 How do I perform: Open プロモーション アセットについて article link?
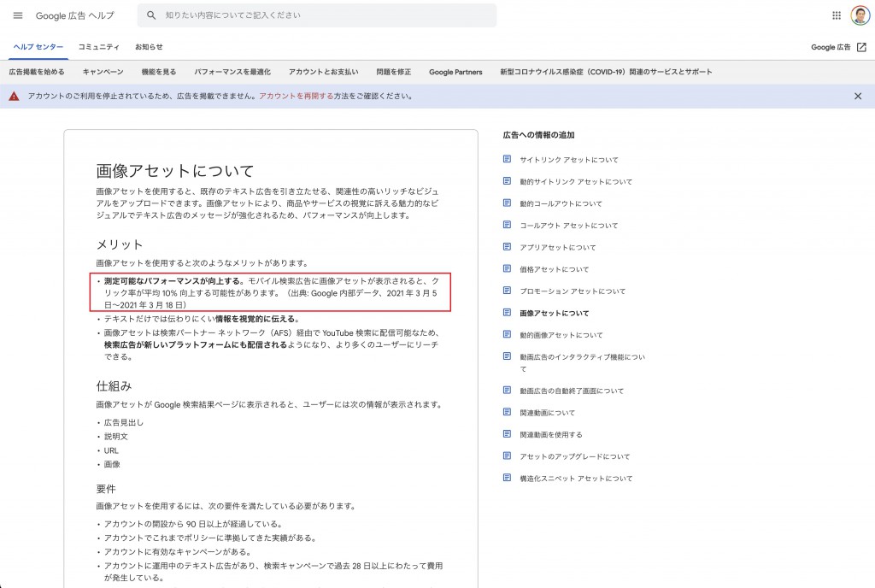click(x=573, y=291)
